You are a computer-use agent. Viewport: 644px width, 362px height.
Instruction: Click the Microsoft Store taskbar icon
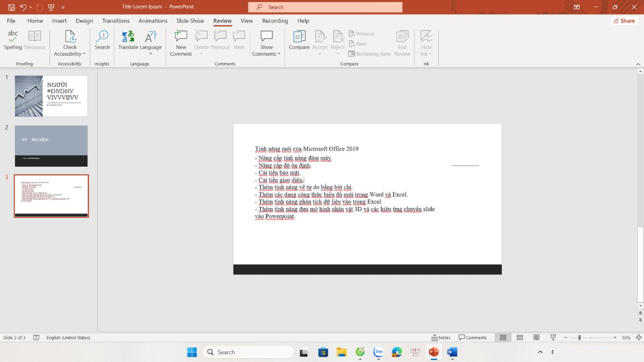click(323, 352)
